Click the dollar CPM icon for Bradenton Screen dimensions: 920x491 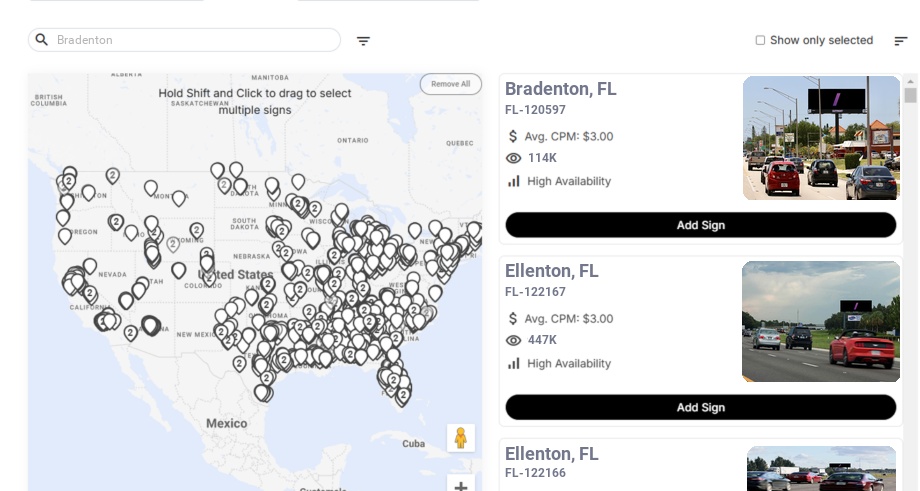pyautogui.click(x=513, y=136)
